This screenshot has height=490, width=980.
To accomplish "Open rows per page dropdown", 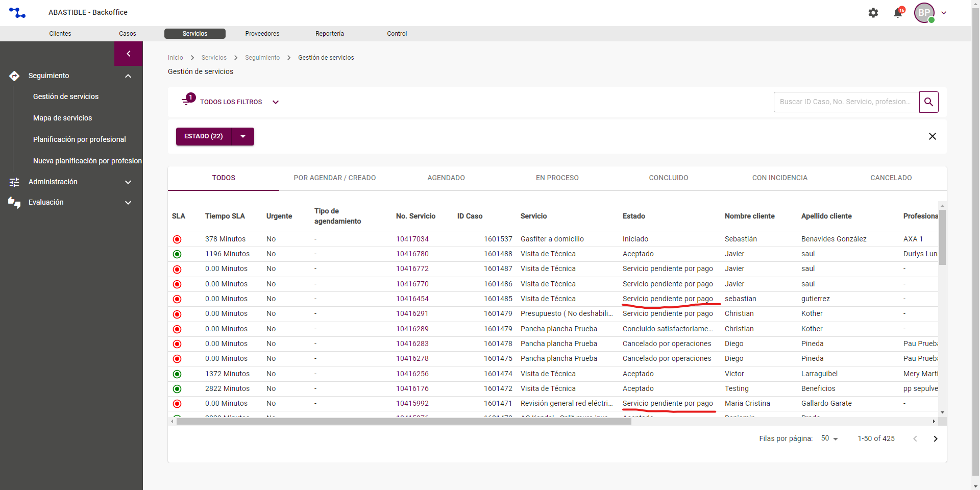I will click(830, 438).
